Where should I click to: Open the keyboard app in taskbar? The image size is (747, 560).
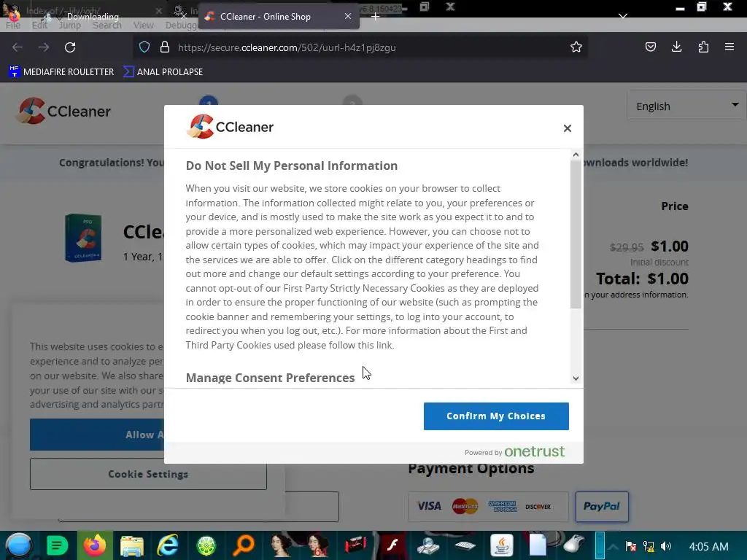[x=465, y=545]
